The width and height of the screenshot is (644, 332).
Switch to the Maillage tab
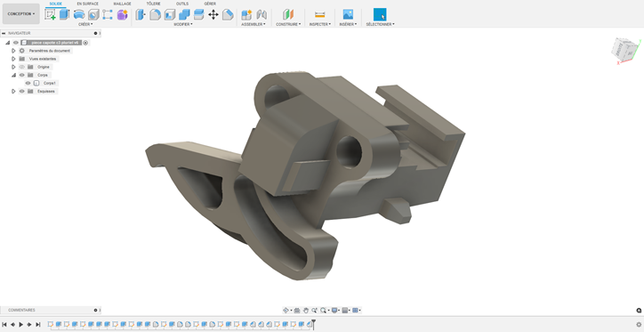pos(123,4)
